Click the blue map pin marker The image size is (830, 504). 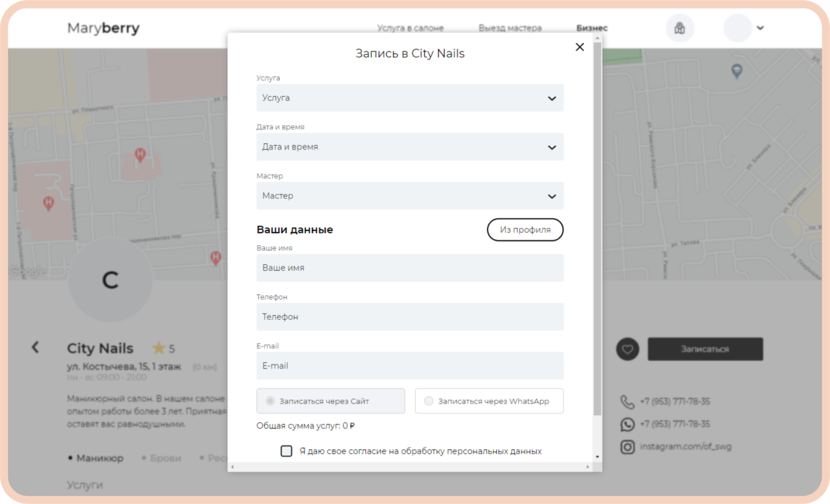point(737,71)
